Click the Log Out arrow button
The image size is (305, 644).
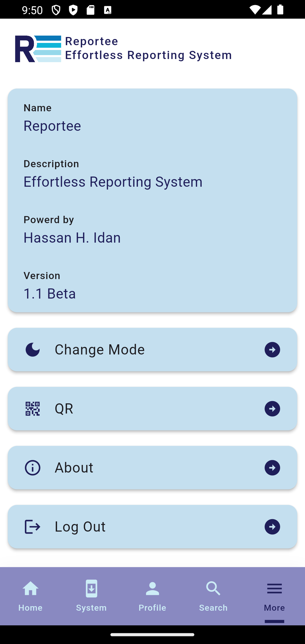(272, 527)
